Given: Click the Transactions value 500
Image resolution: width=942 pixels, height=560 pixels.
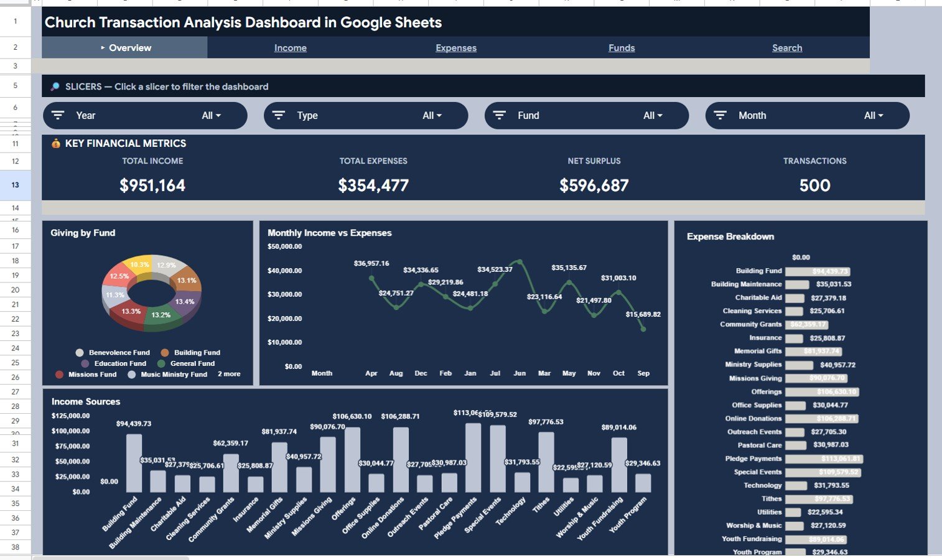Looking at the screenshot, I should pos(815,185).
